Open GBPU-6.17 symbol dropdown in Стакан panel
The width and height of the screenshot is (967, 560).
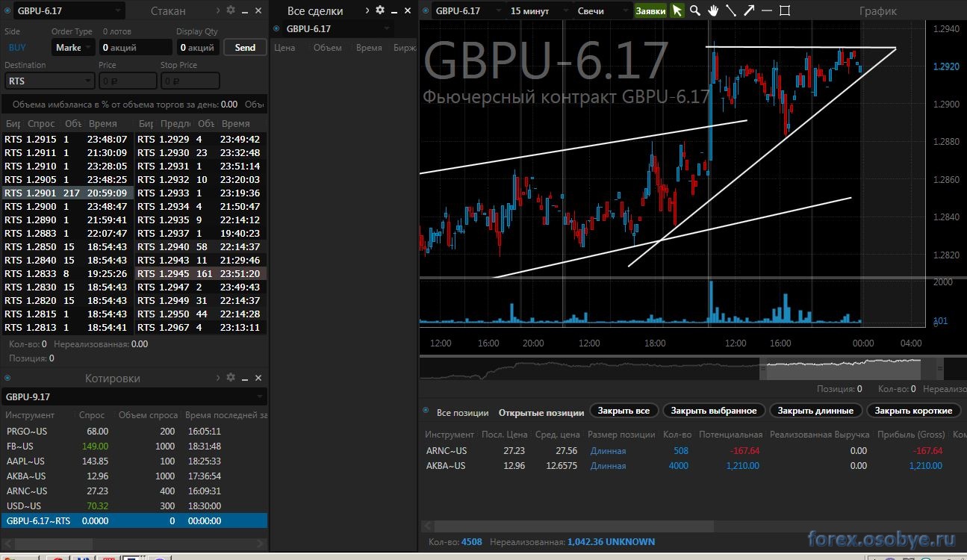click(69, 10)
